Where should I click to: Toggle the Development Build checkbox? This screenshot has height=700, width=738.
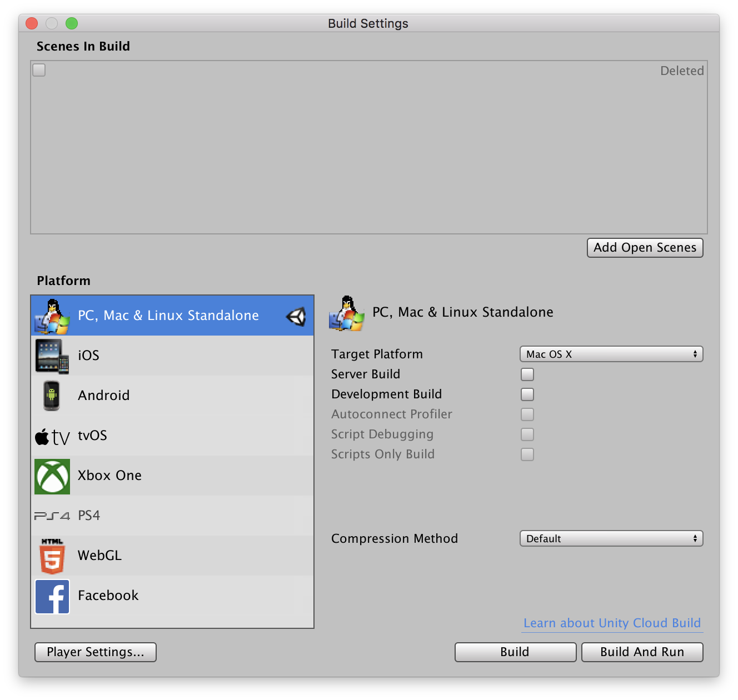coord(527,394)
